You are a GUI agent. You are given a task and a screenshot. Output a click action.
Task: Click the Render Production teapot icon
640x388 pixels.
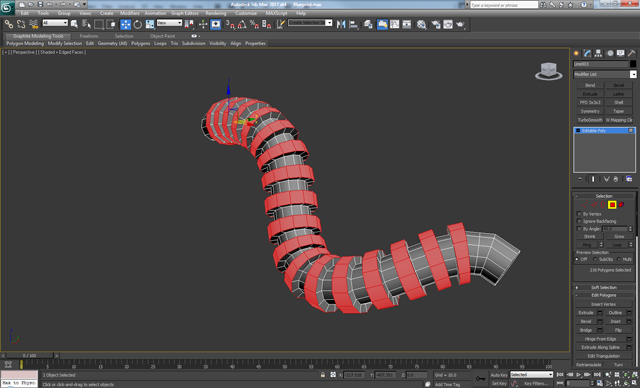(460, 24)
